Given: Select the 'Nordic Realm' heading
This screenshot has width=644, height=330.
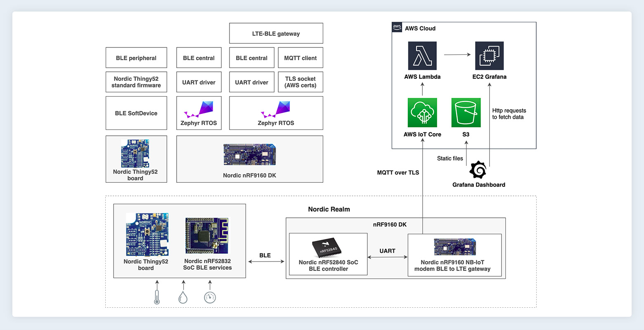Looking at the screenshot, I should coord(329,209).
